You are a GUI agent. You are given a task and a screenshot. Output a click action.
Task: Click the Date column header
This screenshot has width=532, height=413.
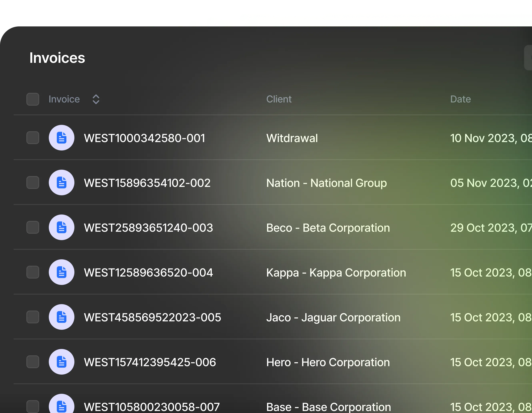(x=460, y=99)
